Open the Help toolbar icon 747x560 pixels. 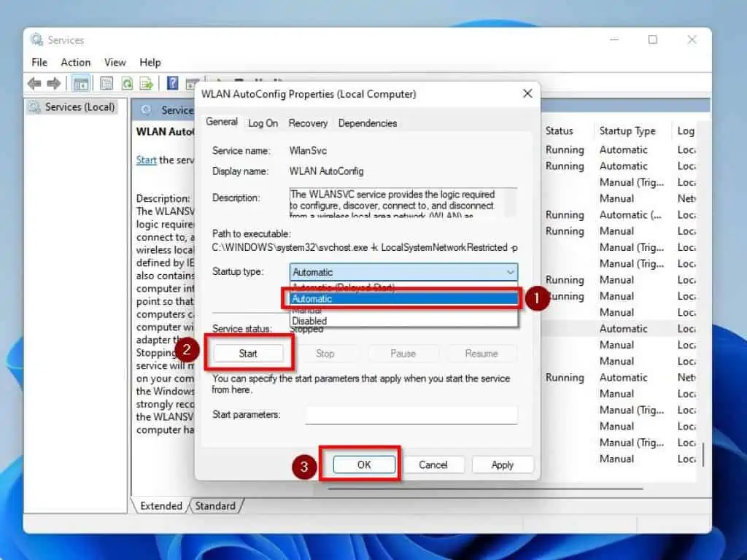coord(172,82)
